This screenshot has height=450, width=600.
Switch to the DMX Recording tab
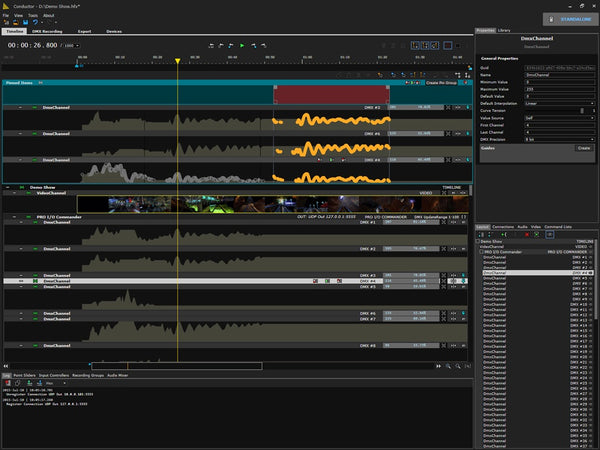tap(48, 31)
